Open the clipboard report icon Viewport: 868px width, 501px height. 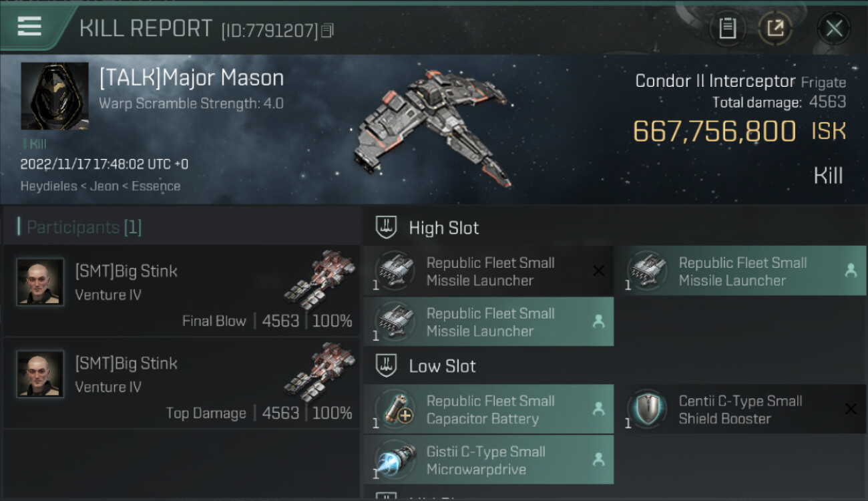click(x=728, y=28)
